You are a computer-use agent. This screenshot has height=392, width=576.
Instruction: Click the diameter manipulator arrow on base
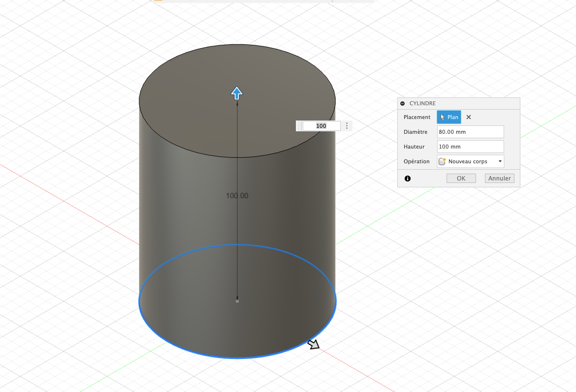313,344
